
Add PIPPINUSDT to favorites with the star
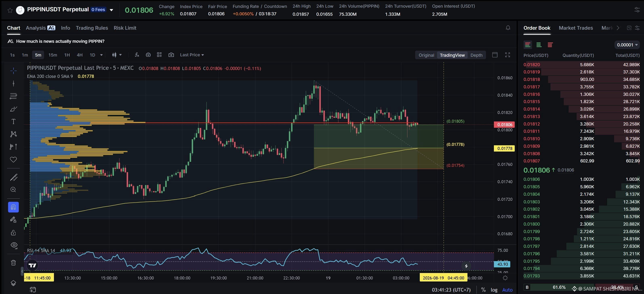(10, 10)
